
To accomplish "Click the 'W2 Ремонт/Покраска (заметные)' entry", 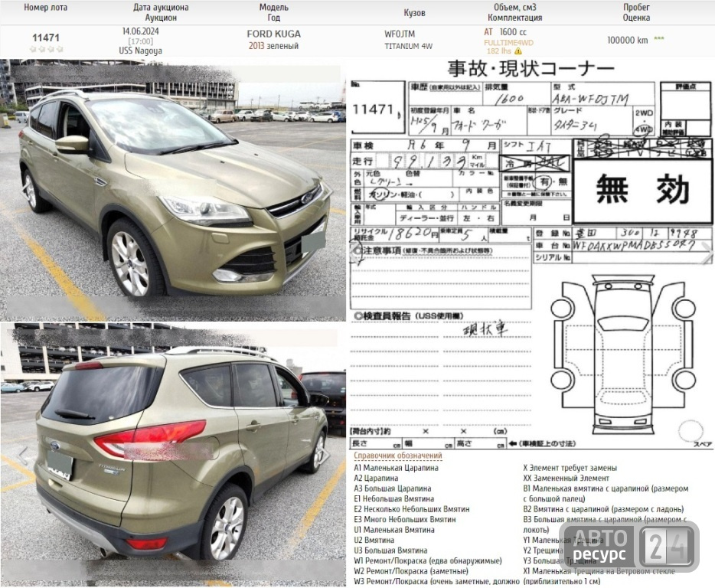I will click(x=411, y=571).
